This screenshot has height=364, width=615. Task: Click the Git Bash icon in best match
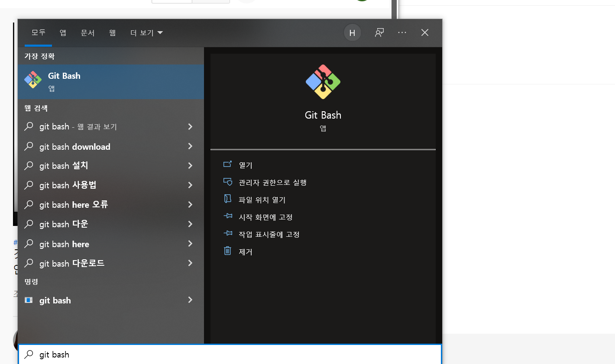pyautogui.click(x=33, y=80)
